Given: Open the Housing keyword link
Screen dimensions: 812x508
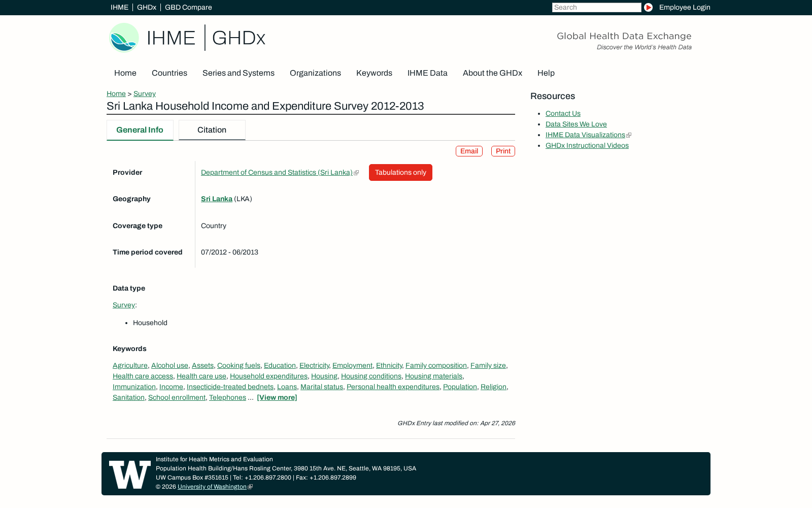Looking at the screenshot, I should coord(324,376).
